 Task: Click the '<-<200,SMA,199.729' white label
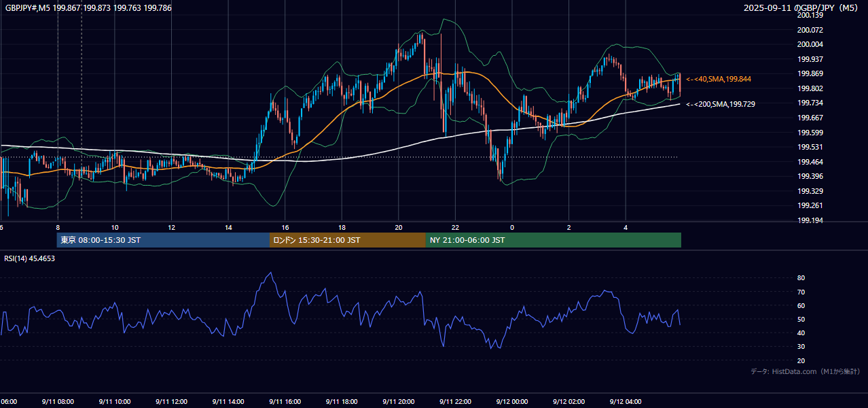point(721,104)
